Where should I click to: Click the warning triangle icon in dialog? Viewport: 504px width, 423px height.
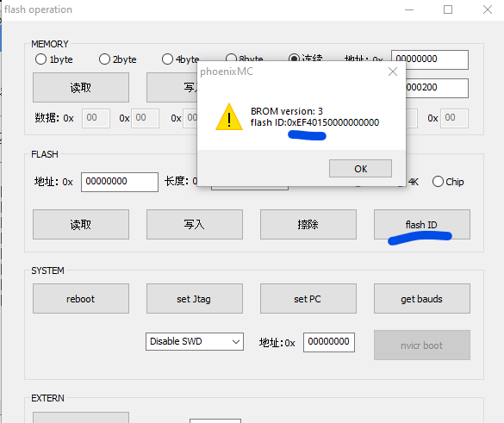point(229,116)
